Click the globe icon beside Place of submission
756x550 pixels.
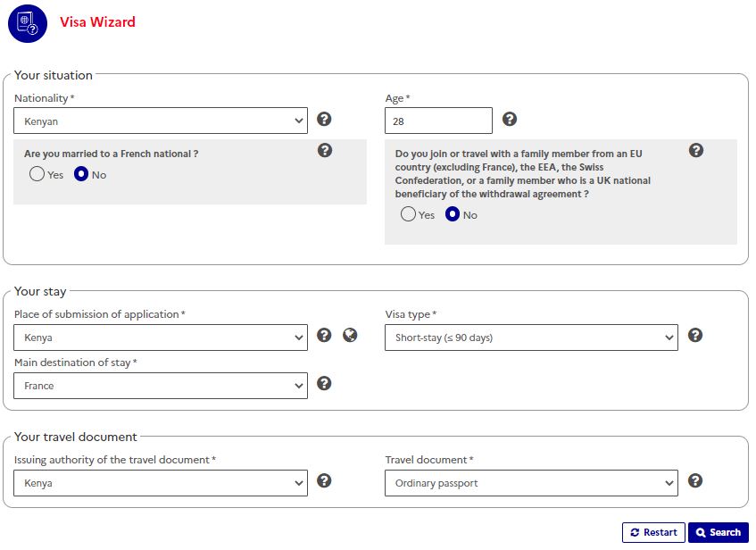(x=350, y=336)
